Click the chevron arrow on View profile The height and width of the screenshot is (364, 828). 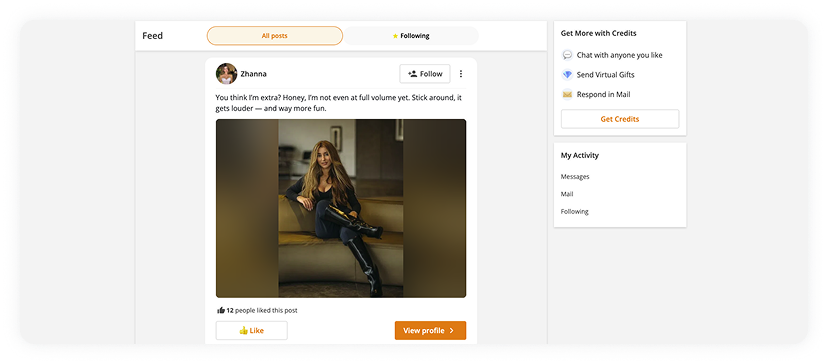451,331
